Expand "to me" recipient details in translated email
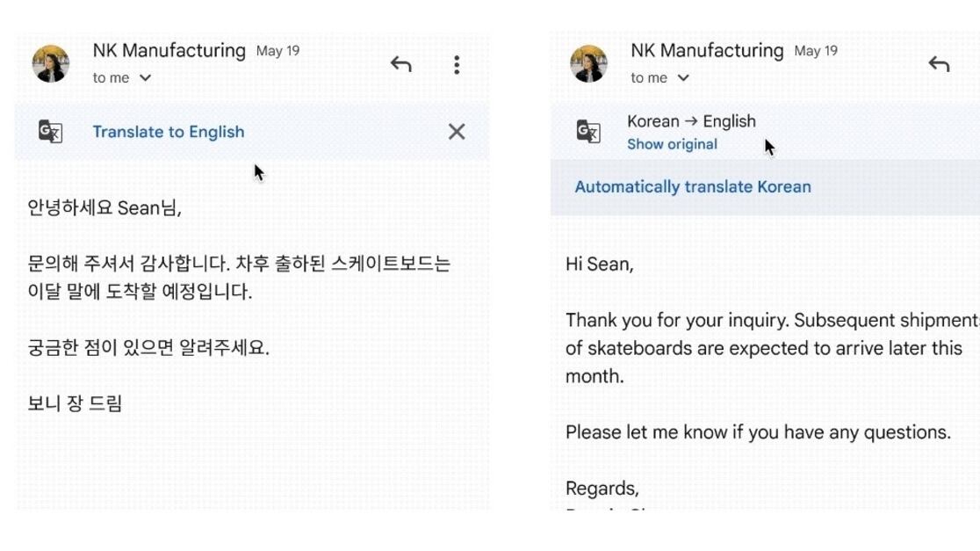 tap(683, 78)
